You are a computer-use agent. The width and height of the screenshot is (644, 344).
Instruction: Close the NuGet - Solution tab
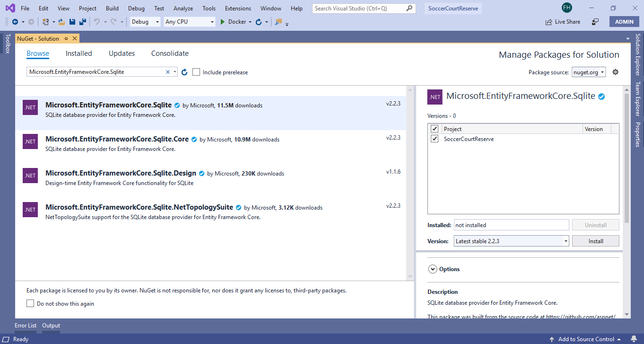pyautogui.click(x=75, y=39)
